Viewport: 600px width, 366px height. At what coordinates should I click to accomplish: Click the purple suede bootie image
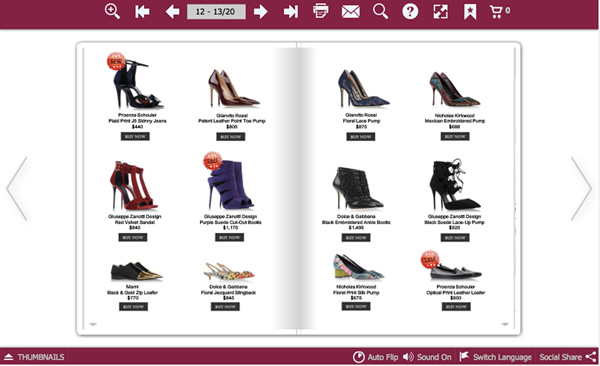tap(230, 185)
